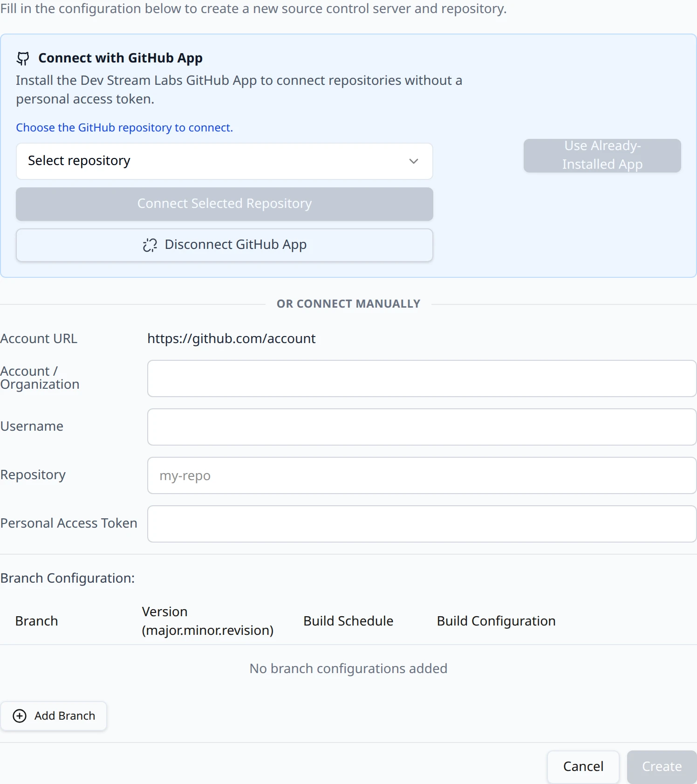This screenshot has height=784, width=697.
Task: Click the Cancel button
Action: [583, 767]
